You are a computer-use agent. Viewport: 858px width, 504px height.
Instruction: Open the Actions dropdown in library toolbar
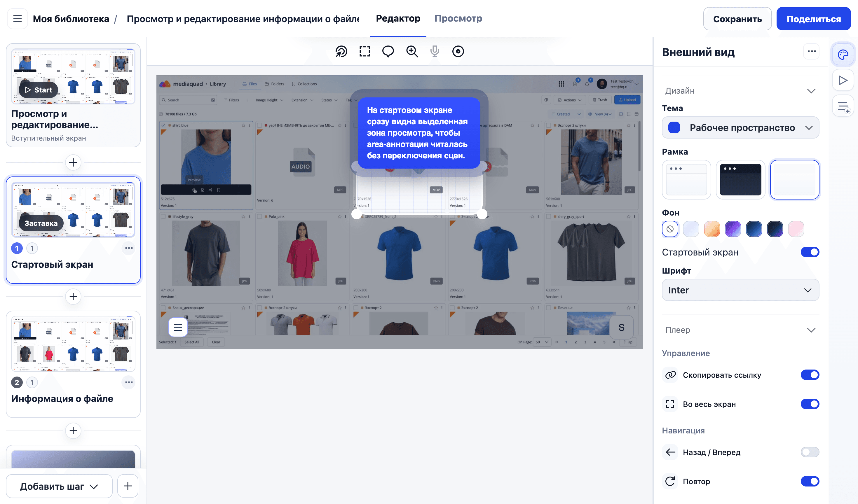570,100
